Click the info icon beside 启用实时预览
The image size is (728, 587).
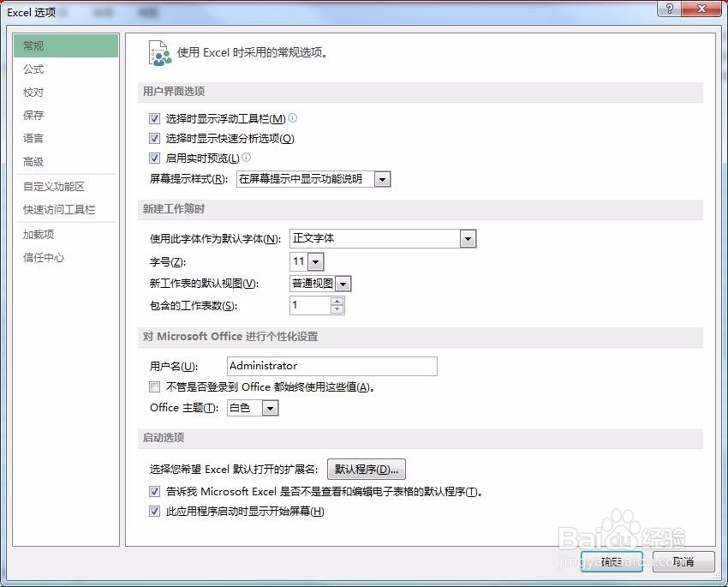(x=247, y=158)
